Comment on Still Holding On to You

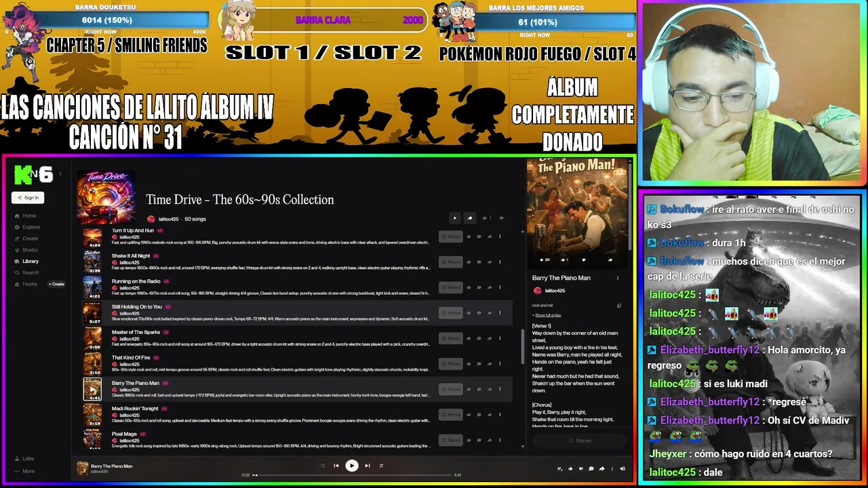pyautogui.click(x=479, y=312)
